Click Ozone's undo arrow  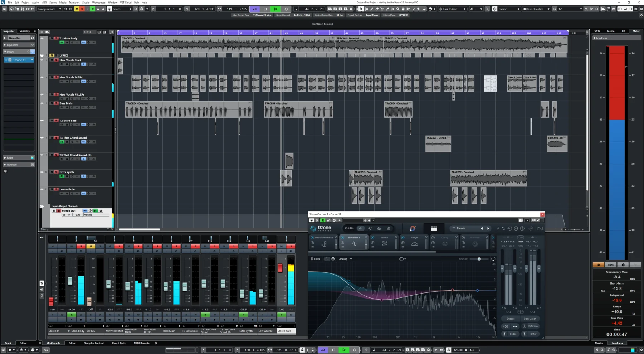click(503, 228)
